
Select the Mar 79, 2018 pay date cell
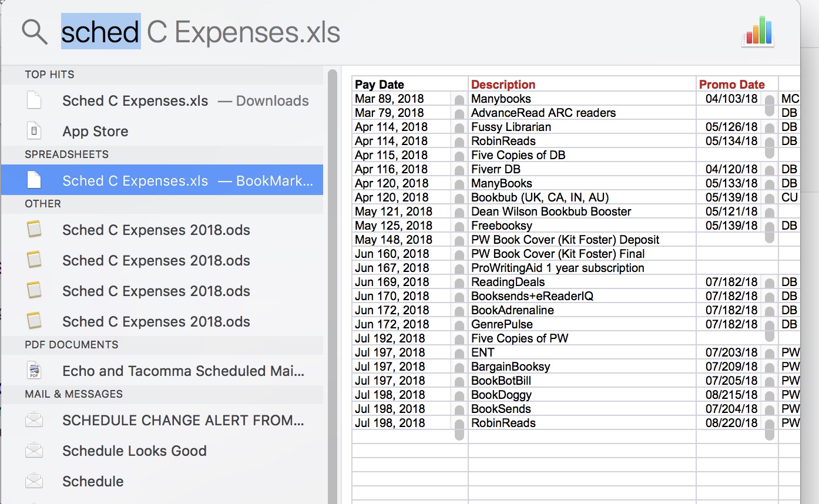(x=410, y=113)
